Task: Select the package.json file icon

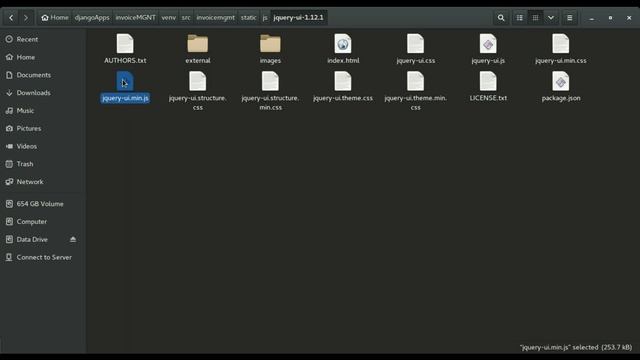Action: [x=561, y=81]
